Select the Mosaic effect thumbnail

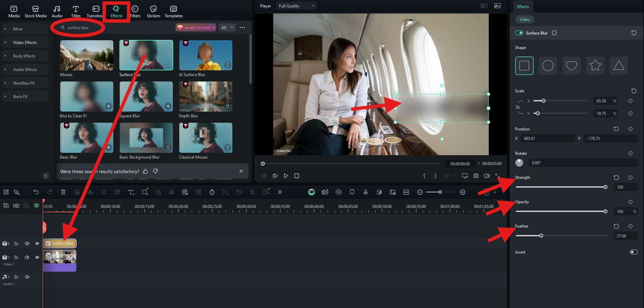(87, 55)
